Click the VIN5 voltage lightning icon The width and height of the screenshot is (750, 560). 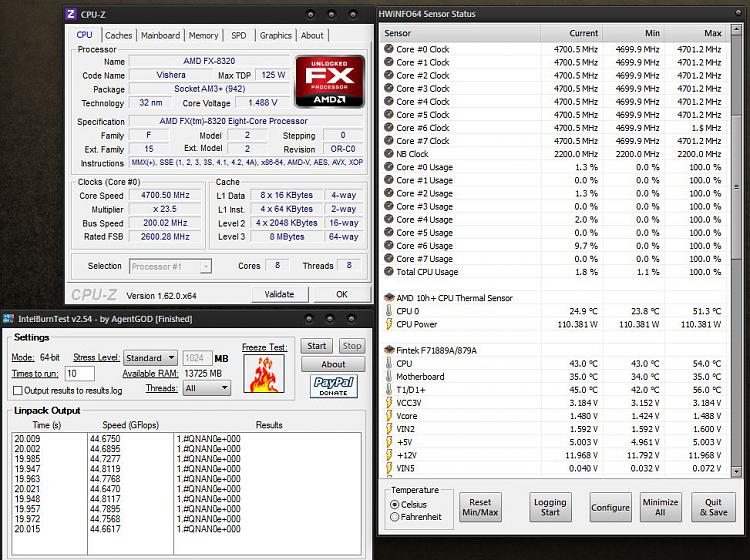click(x=389, y=468)
